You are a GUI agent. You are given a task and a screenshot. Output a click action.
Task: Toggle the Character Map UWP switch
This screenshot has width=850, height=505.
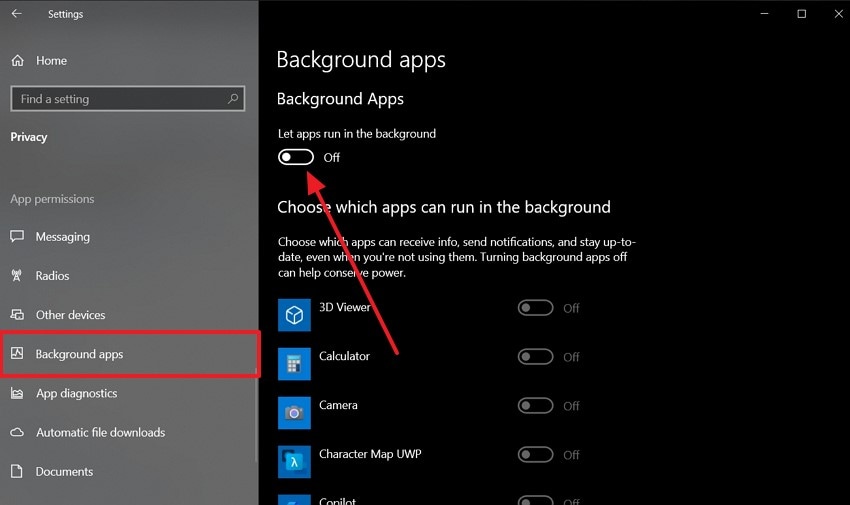535,455
